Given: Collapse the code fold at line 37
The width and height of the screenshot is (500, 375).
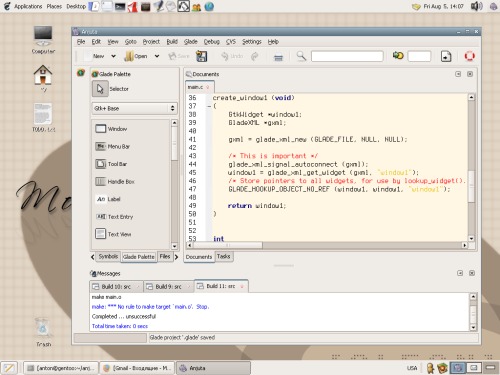Looking at the screenshot, I should pos(209,106).
